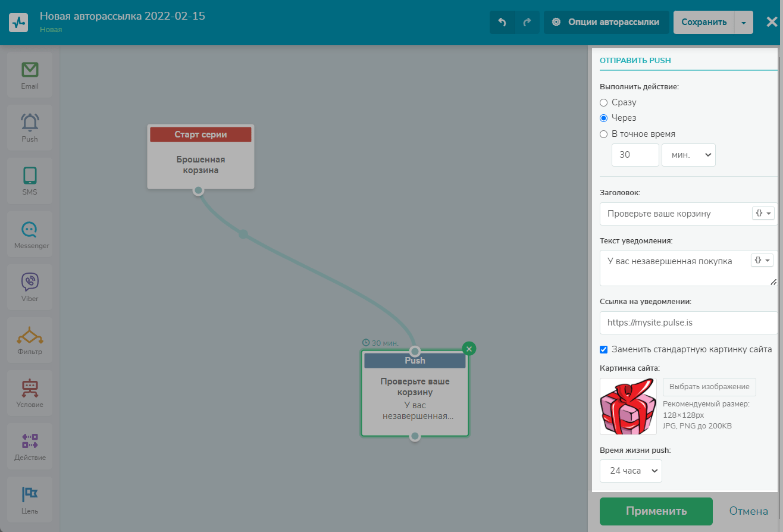Viewport: 783px width, 532px height.
Task: Click the top connector of Push node
Action: coord(415,351)
